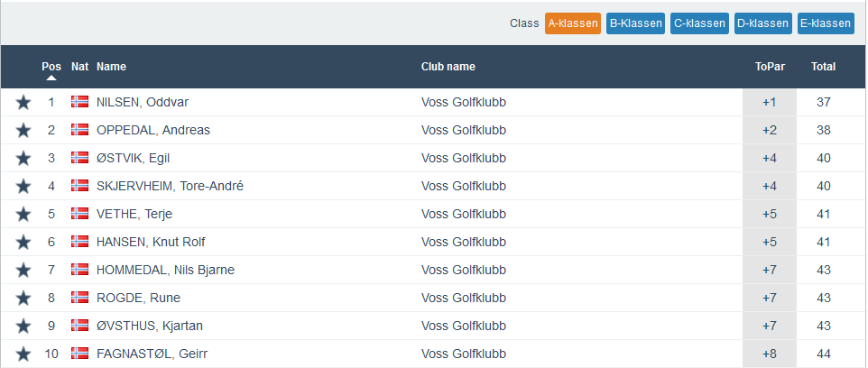Screen dimensions: 868x368
Task: View E-klassen class results
Action: [x=826, y=23]
